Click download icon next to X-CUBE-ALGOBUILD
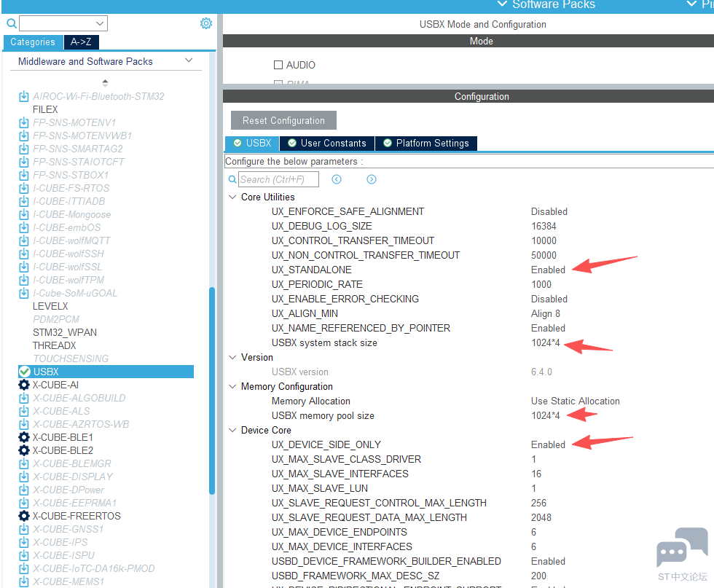Viewport: 714px width, 588px height. point(23,398)
